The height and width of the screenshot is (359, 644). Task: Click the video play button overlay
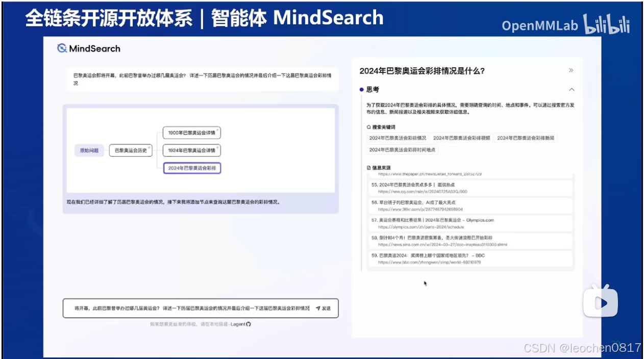click(601, 303)
